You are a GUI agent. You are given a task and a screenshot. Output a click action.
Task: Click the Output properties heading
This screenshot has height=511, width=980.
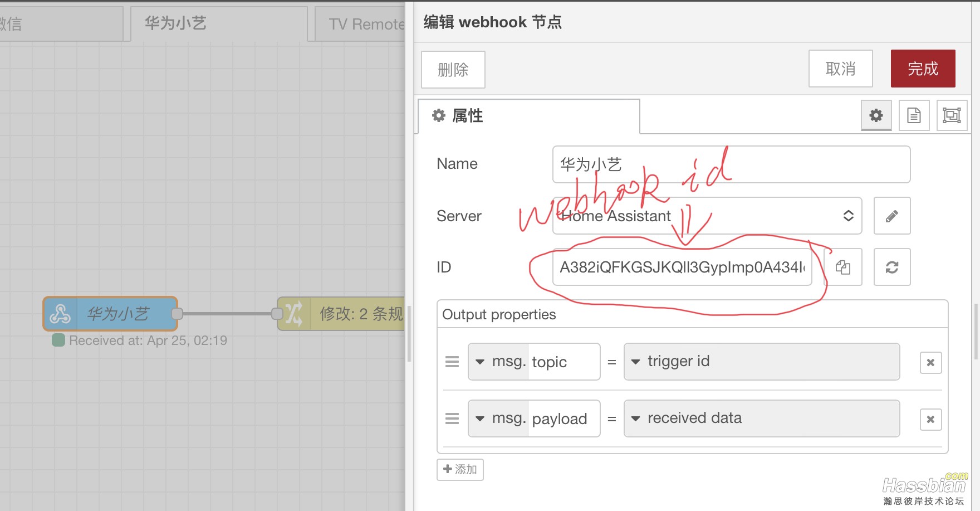click(x=499, y=314)
